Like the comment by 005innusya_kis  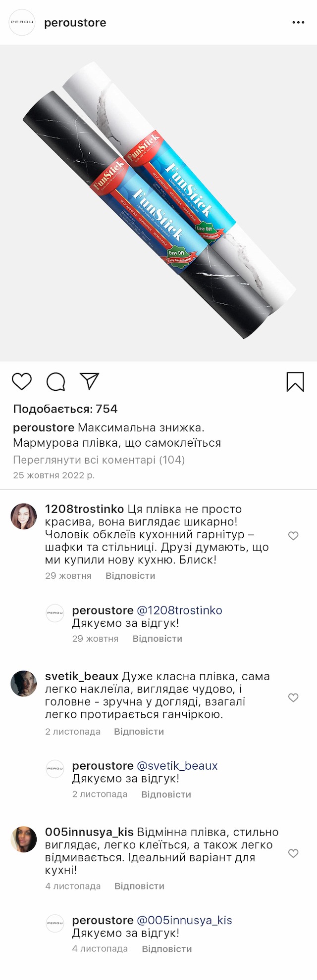[293, 853]
